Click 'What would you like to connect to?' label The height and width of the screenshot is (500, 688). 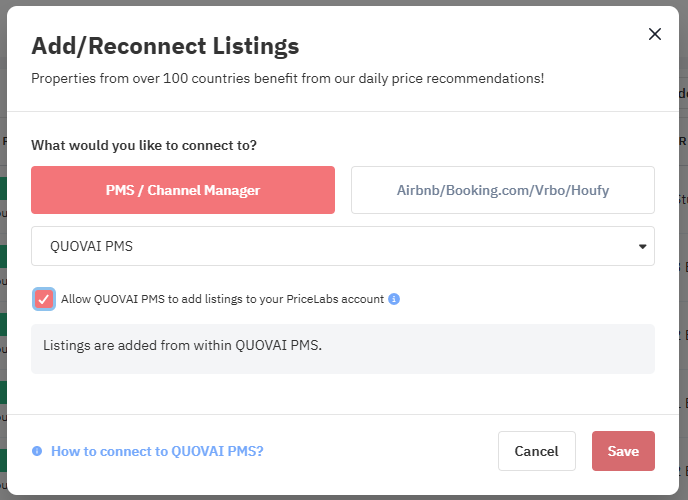(144, 145)
